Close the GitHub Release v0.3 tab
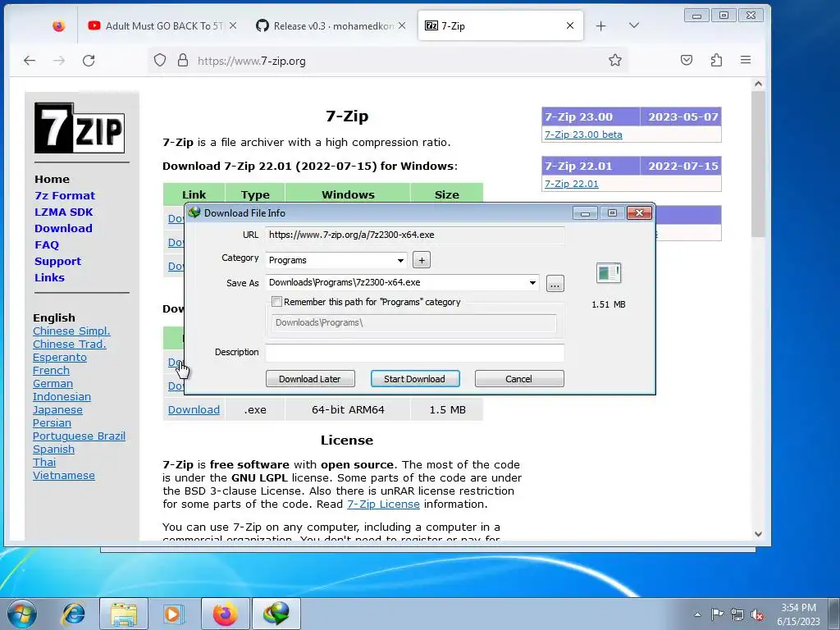Viewport: 840px width, 630px height. tap(402, 25)
